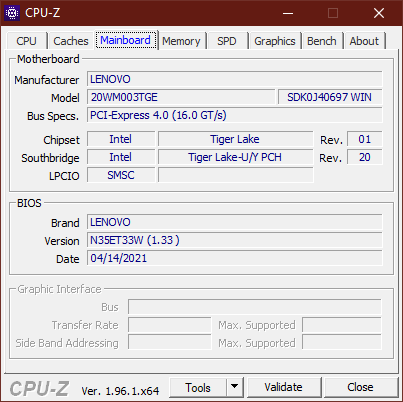This screenshot has height=402, width=403.
Task: Select the Memory tab
Action: [181, 41]
